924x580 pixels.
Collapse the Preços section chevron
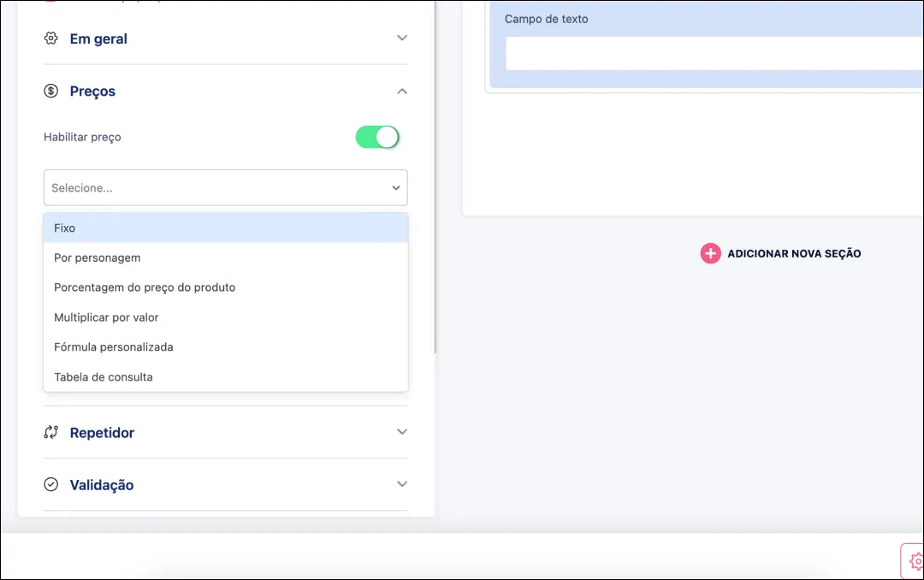[x=402, y=91]
